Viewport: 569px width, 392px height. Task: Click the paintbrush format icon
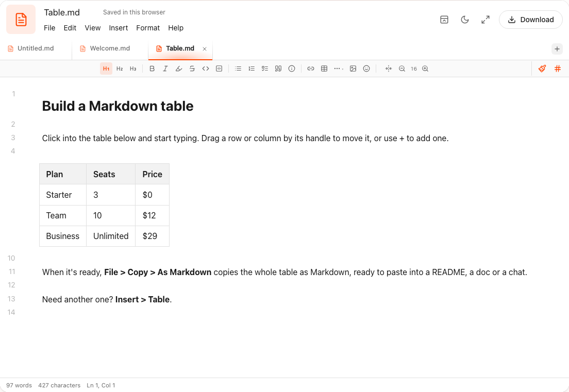(x=542, y=69)
